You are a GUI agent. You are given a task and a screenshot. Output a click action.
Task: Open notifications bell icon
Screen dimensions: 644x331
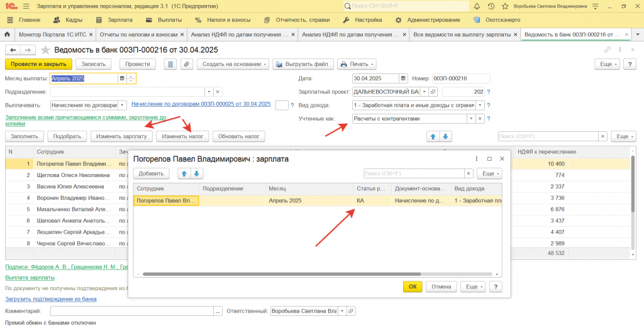pos(477,6)
